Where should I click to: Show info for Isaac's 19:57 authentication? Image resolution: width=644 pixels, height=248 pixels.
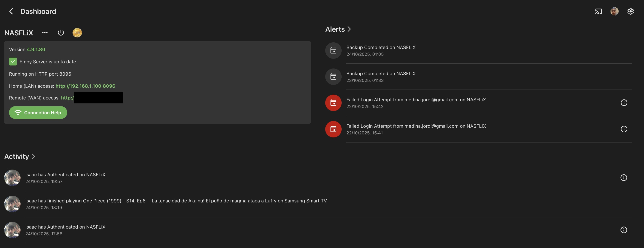[x=623, y=178]
